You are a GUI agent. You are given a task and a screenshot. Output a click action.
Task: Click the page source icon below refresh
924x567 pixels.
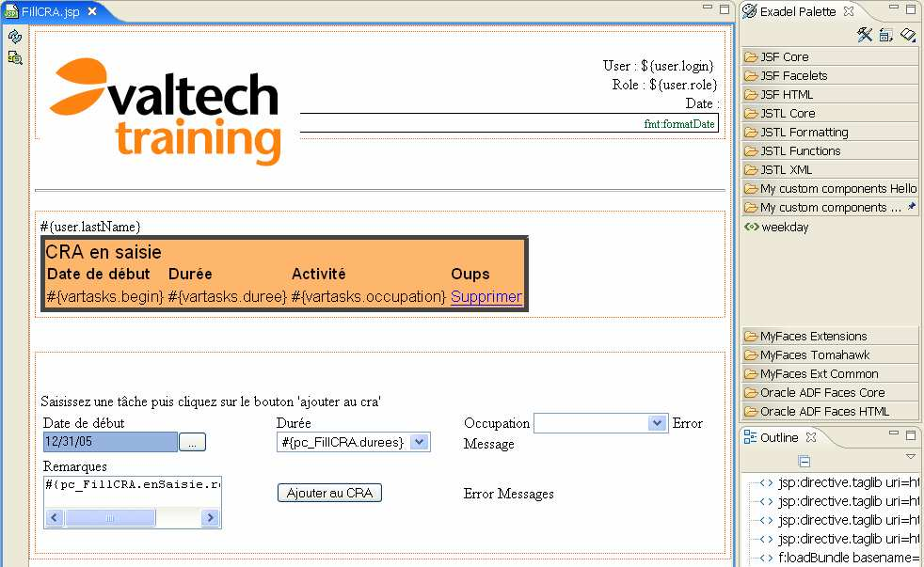(x=14, y=57)
